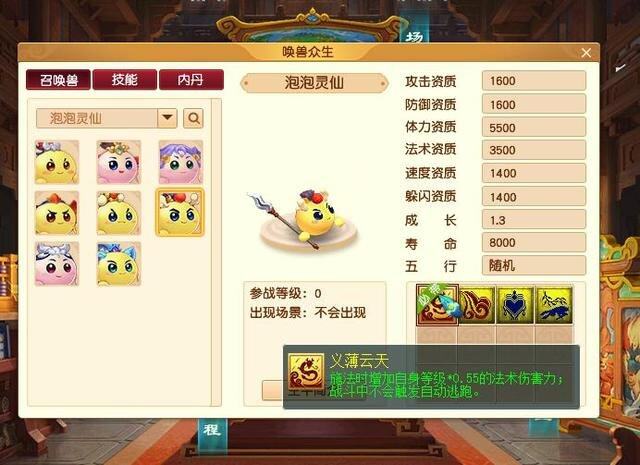Click the magnifier search icon
The image size is (640, 465).
[x=193, y=118]
